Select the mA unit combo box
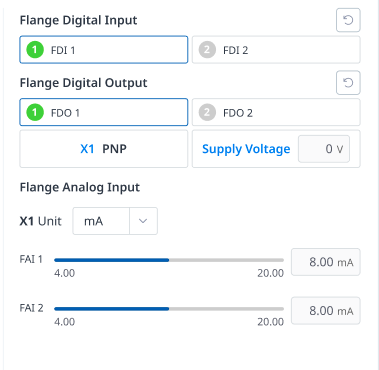The height and width of the screenshot is (370, 379). (115, 221)
